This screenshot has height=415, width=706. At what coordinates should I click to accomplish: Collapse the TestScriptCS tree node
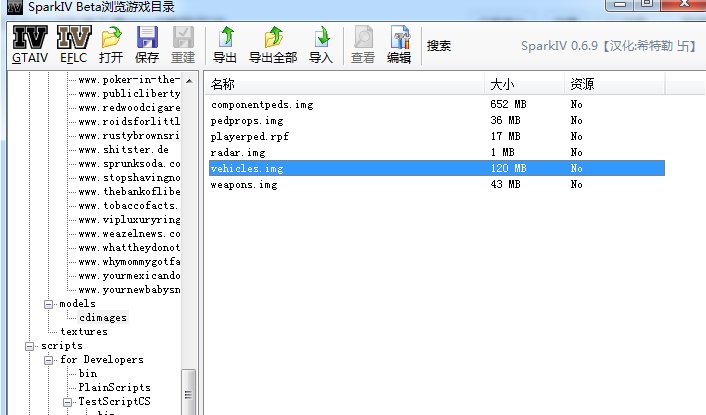click(x=66, y=402)
